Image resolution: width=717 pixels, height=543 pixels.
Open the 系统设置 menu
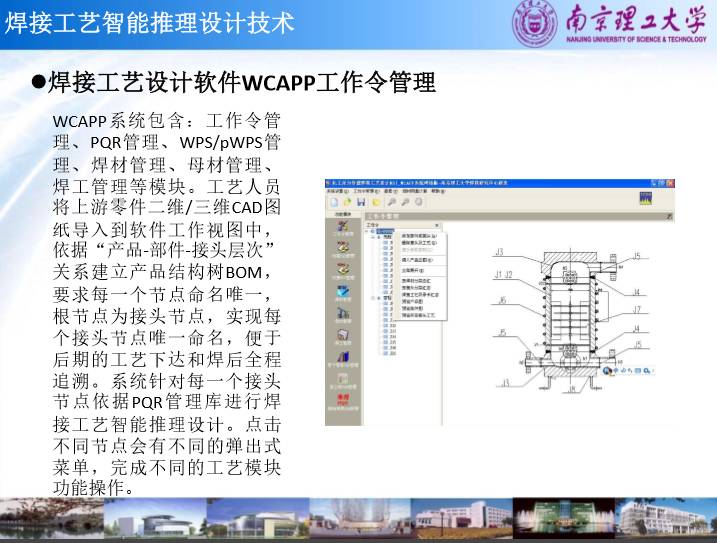337,191
